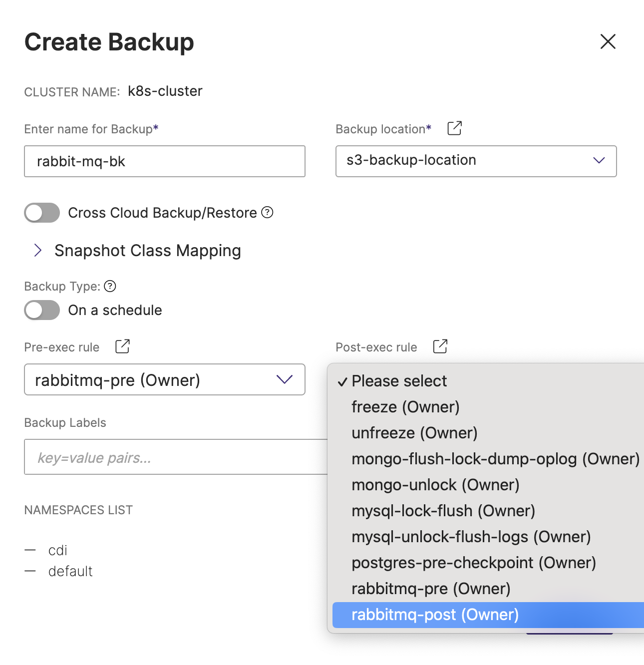The width and height of the screenshot is (644, 665).
Task: Pick unfreeze (Owner) in the dropdown list
Action: pyautogui.click(x=414, y=433)
